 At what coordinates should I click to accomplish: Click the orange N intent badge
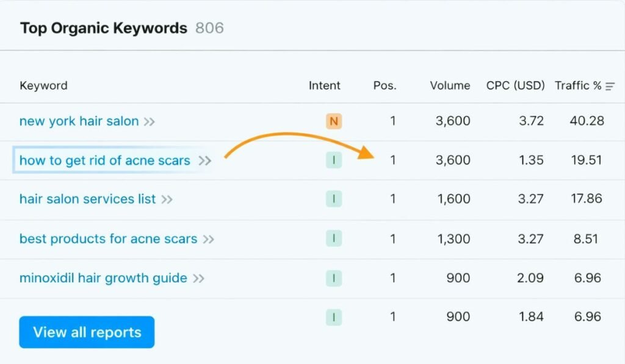[333, 121]
